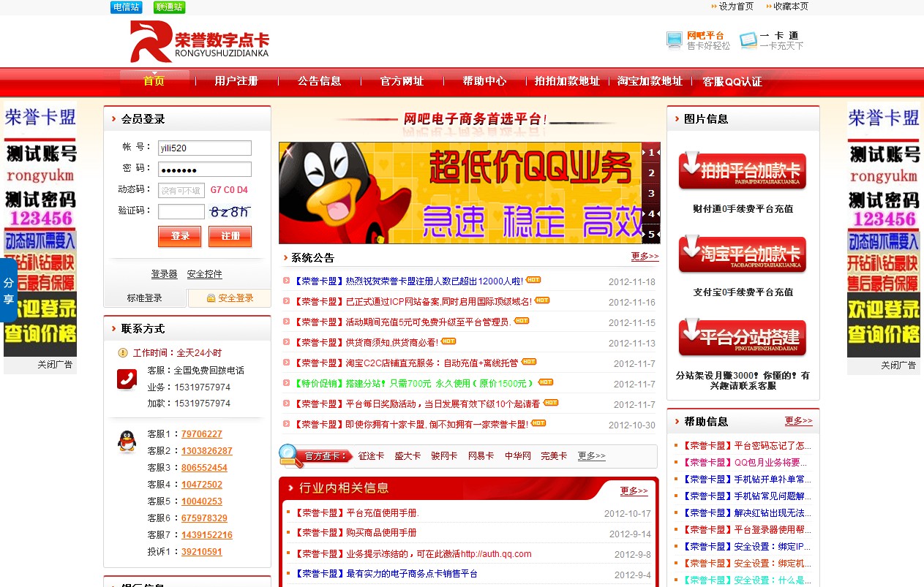Image resolution: width=924 pixels, height=587 pixels.
Task: Open the 淘宝平台加款卡 download button
Action: coord(743,255)
